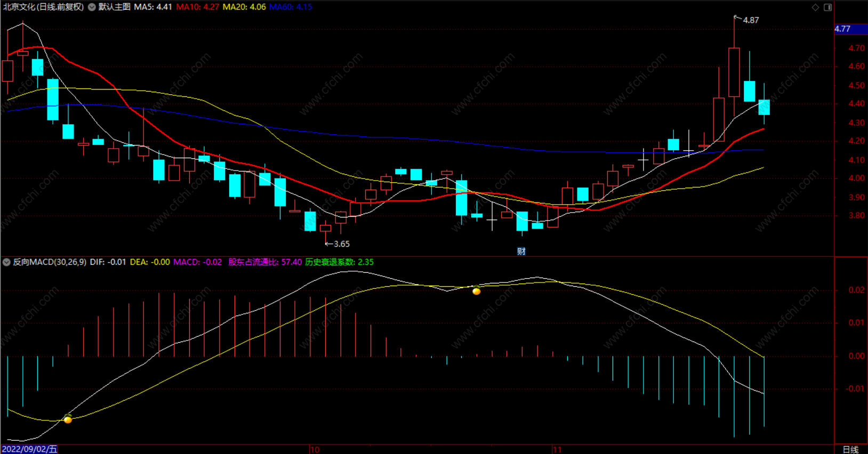This screenshot has height=454, width=868.
Task: Click 历史衰退系数: 2.35 value
Action: (x=339, y=262)
